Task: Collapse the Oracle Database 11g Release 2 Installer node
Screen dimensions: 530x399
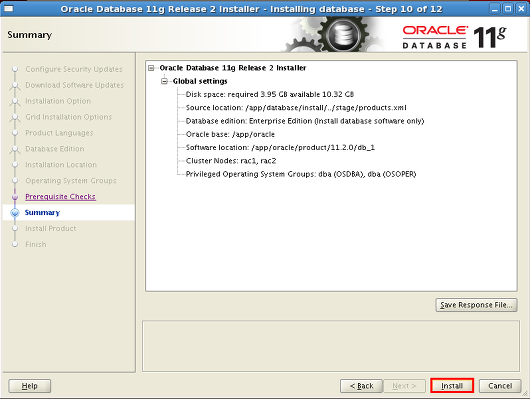Action: click(151, 68)
